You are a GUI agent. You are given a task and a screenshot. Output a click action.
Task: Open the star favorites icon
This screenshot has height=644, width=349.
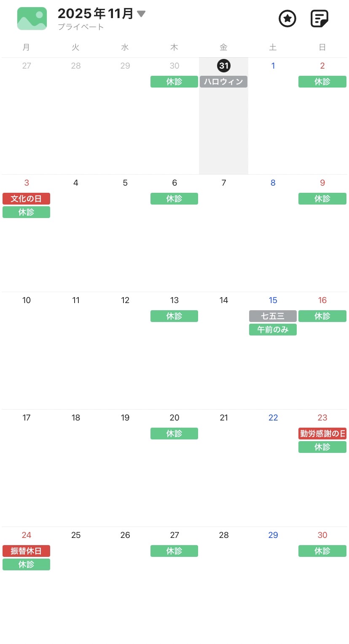(x=287, y=19)
